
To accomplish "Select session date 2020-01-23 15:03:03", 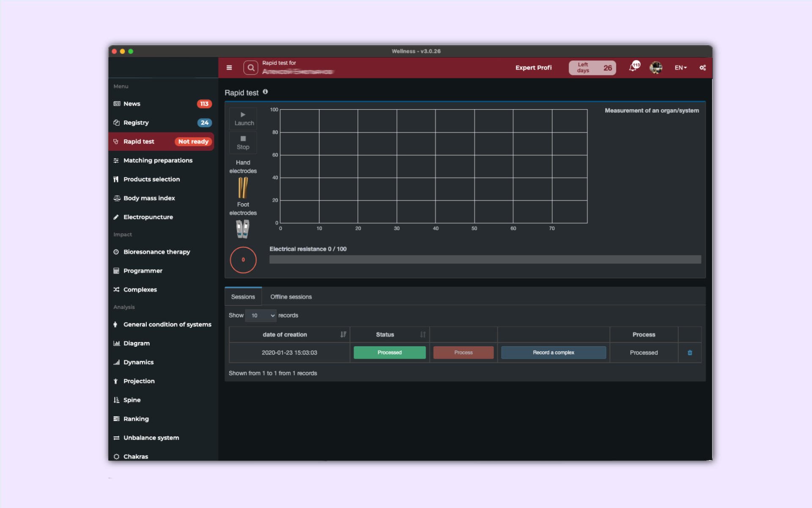I will pyautogui.click(x=289, y=353).
